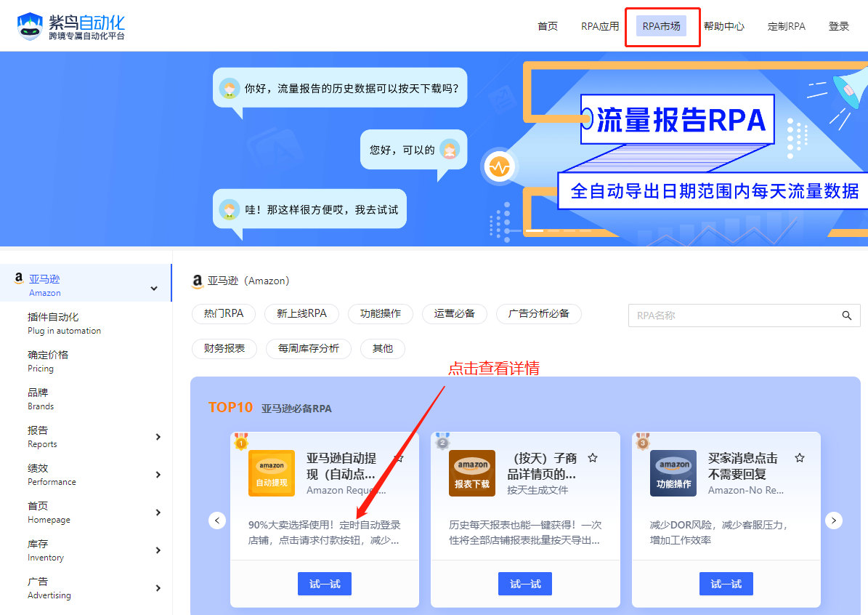Open the amazon 报表下载 card thumbnail
This screenshot has height=615, width=868.
[471, 473]
